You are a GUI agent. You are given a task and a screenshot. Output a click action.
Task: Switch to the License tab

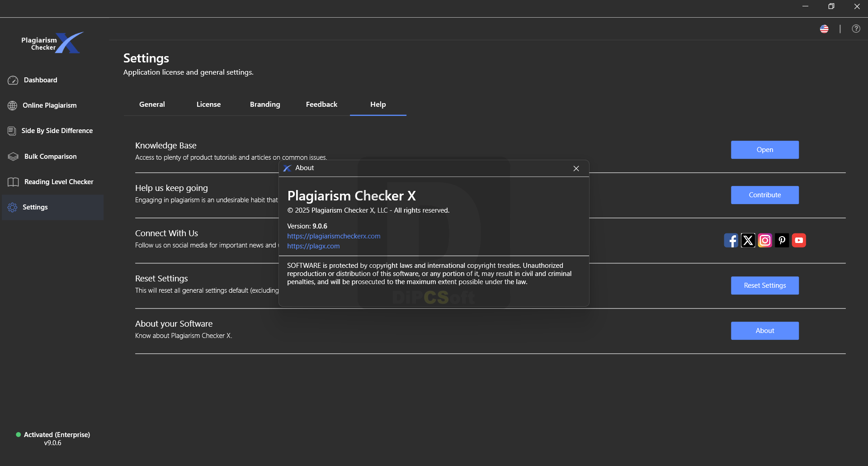pyautogui.click(x=208, y=105)
